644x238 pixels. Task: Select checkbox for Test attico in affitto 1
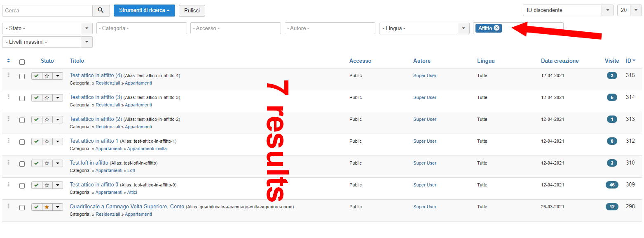[22, 142]
